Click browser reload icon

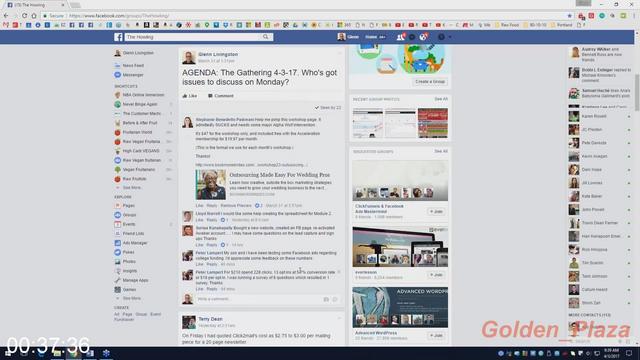[x=24, y=16]
